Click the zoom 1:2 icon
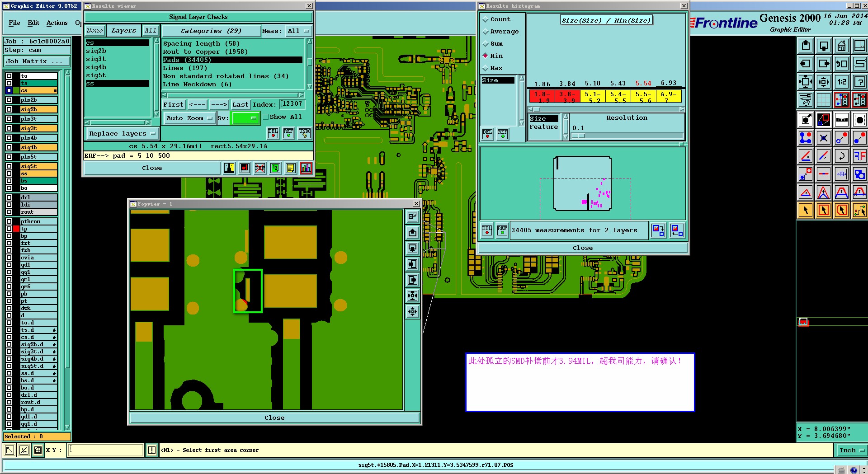This screenshot has width=868, height=474. [841, 82]
